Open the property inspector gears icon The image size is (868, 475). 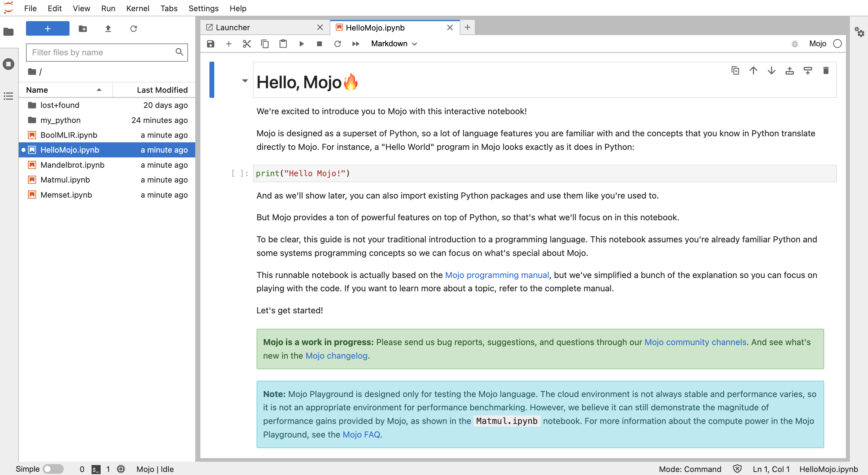859,32
